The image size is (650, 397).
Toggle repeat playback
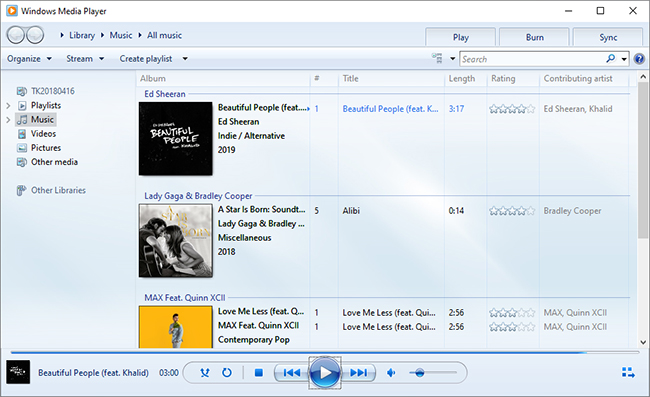(227, 373)
